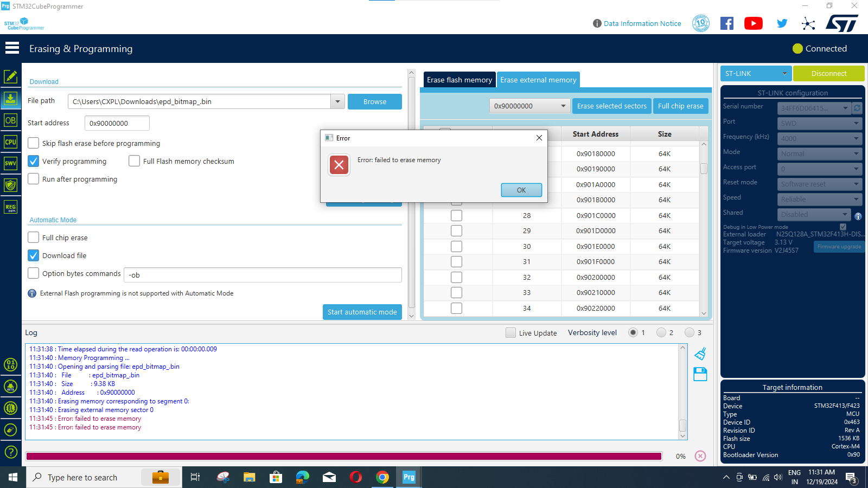Save the log with the floppy disk icon
Viewport: 868px width, 488px height.
click(700, 374)
